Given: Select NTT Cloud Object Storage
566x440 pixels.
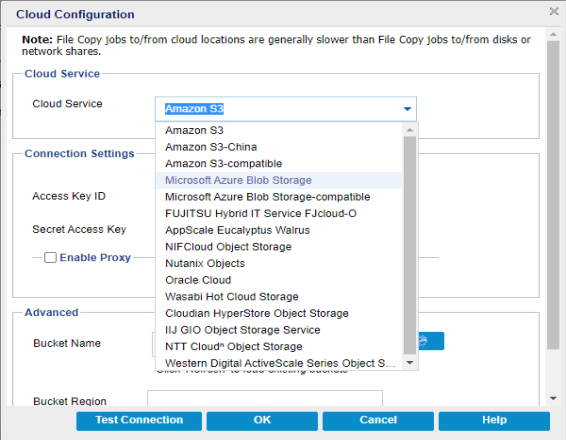Looking at the screenshot, I should 279,346.
